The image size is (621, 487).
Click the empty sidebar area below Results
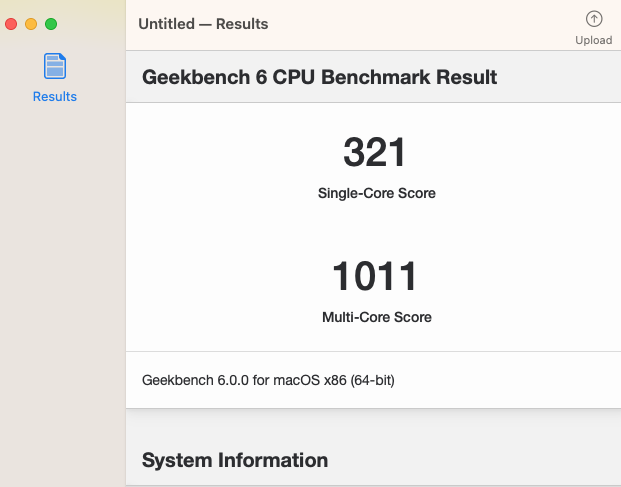pos(60,300)
